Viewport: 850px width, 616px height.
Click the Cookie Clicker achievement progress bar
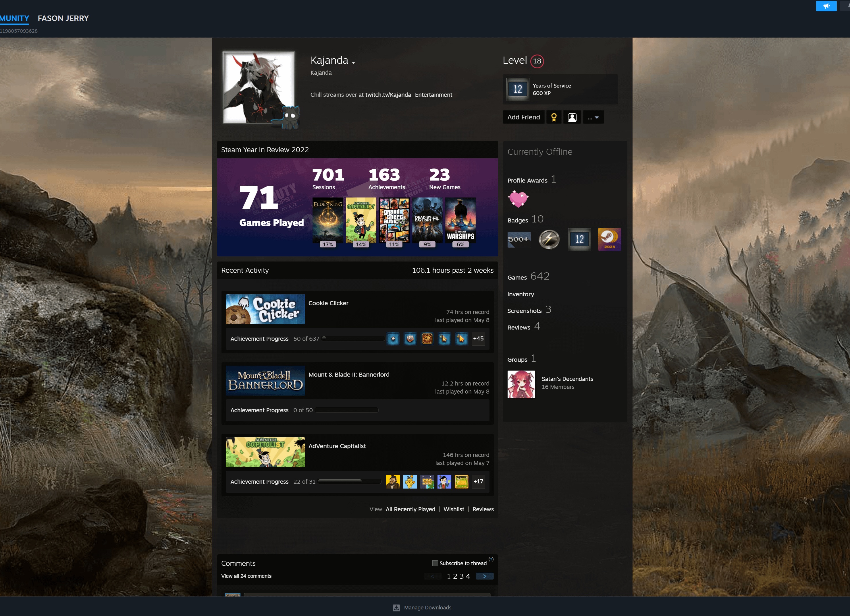(x=353, y=338)
